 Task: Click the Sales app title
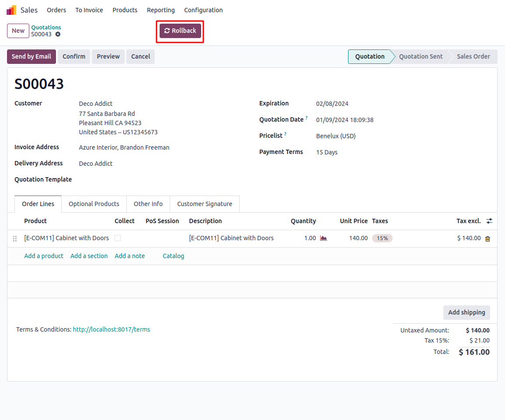coord(29,10)
